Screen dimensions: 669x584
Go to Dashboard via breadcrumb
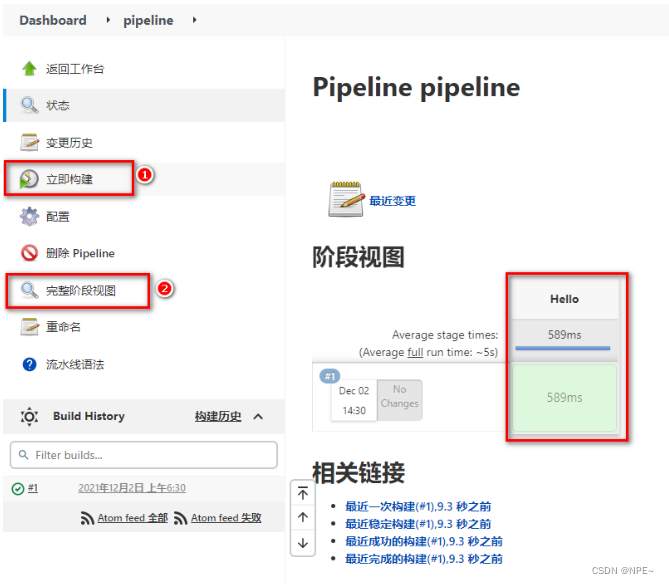(53, 20)
